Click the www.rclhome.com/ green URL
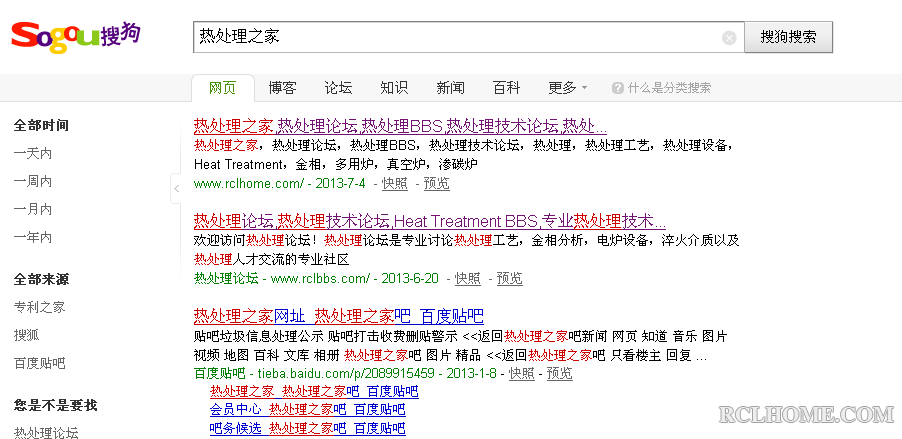 249,184
